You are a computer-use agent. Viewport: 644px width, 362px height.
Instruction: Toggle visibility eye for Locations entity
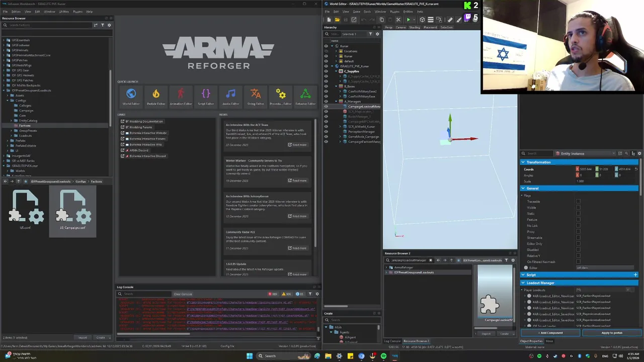pyautogui.click(x=326, y=51)
